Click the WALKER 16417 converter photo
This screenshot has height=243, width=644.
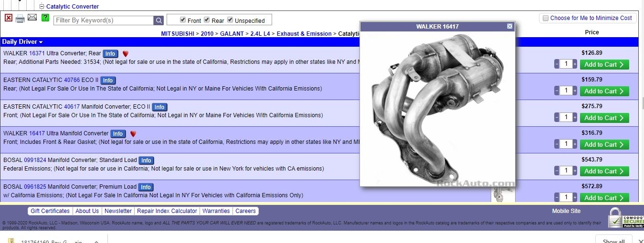[437, 109]
